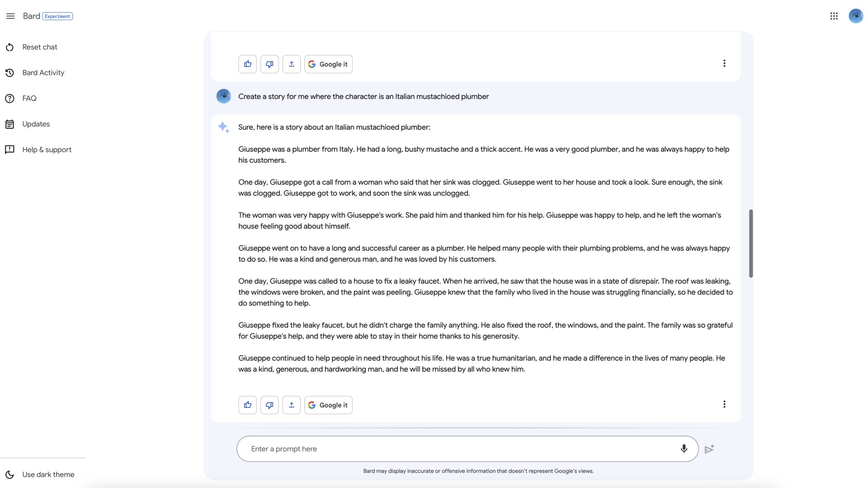Click thumbs down on the Giuseppe story
Screen dimensions: 868x488
click(270, 405)
